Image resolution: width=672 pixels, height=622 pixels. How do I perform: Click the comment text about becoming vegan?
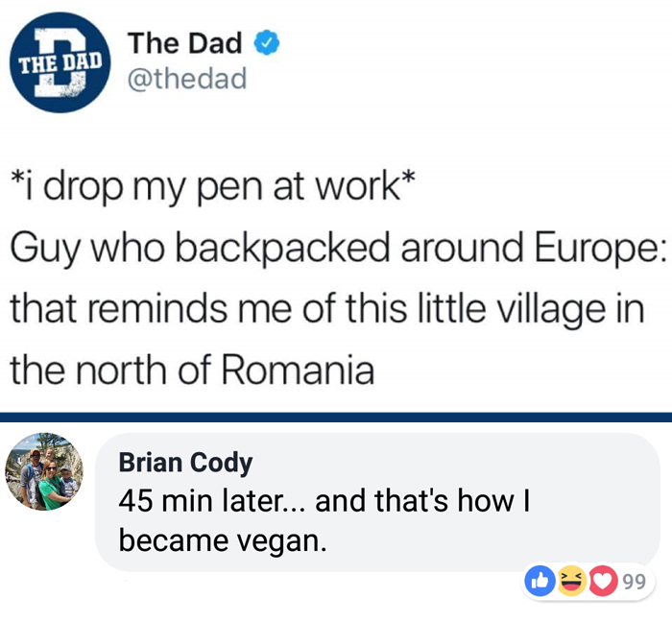324,520
